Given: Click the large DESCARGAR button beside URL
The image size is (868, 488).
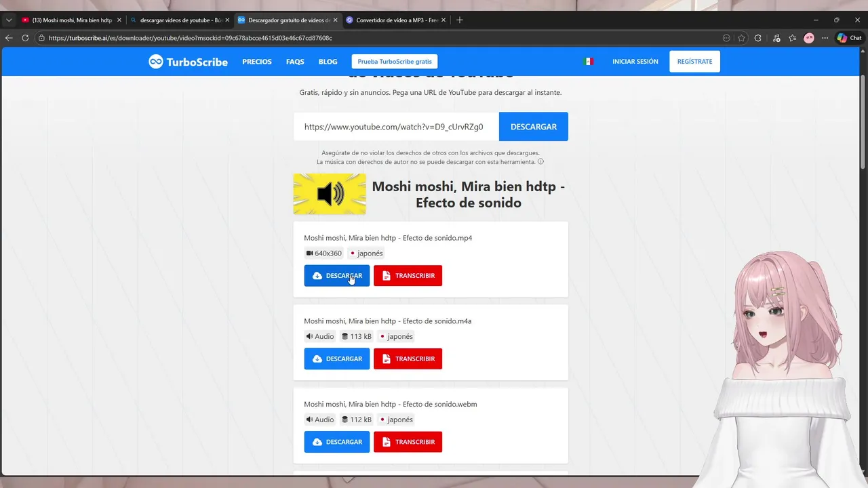Looking at the screenshot, I should 534,127.
